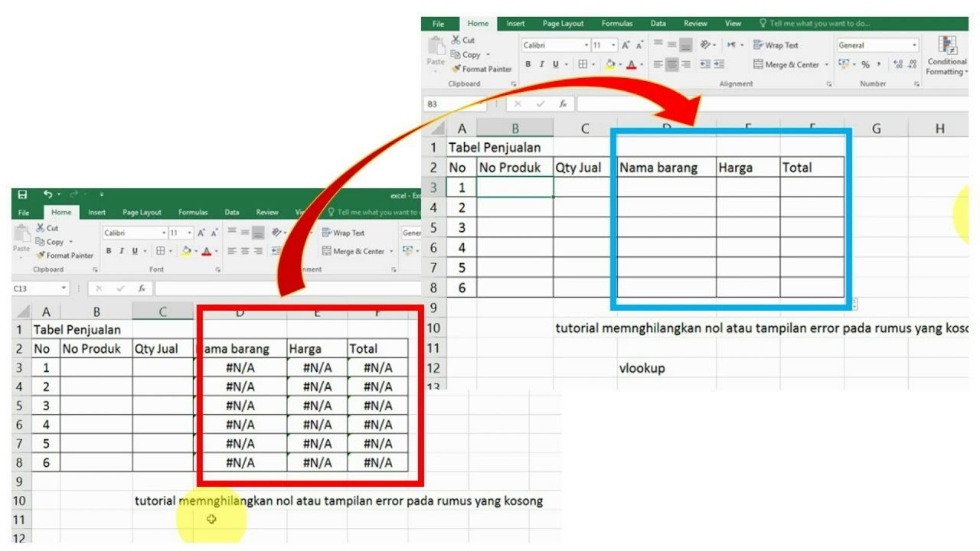Click Font Color A in right Excel window
This screenshot has width=980, height=551.
[632, 64]
